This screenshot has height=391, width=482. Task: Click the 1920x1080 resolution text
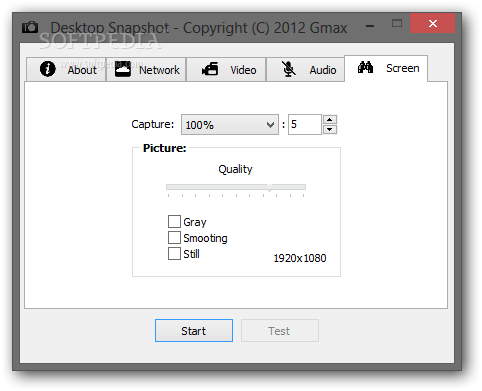pyautogui.click(x=300, y=258)
